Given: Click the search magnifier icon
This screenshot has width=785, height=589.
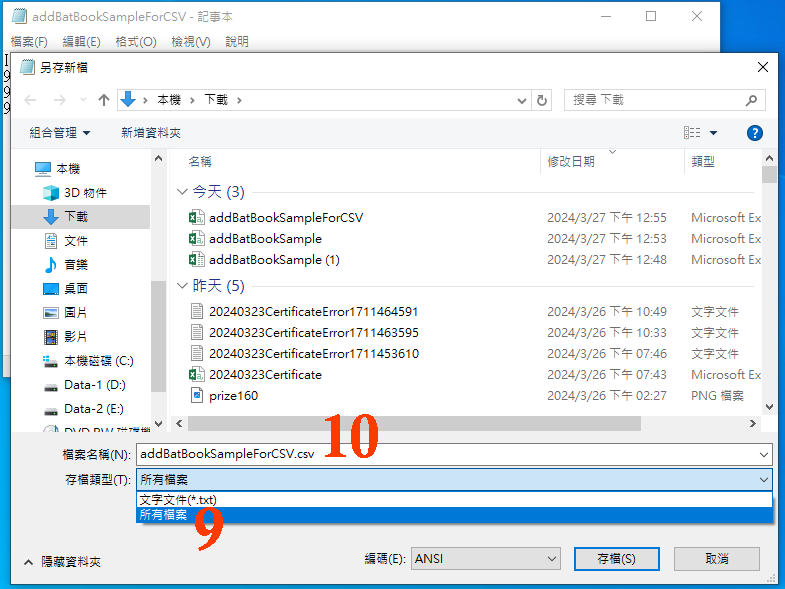Looking at the screenshot, I should point(751,100).
